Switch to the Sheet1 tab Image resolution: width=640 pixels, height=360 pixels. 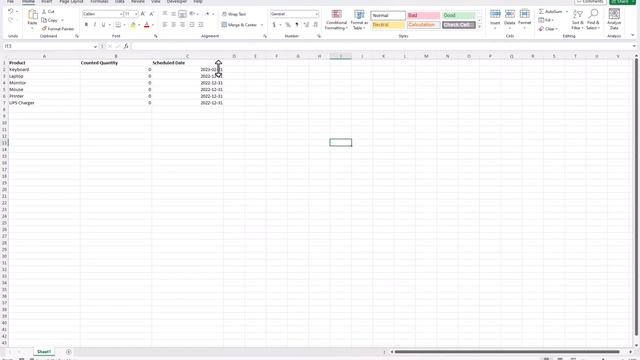pos(44,351)
